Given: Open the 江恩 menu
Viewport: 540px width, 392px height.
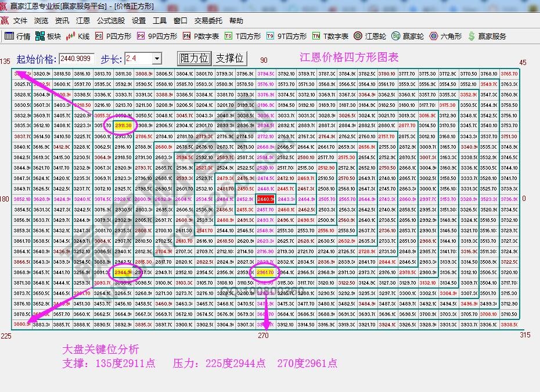Looking at the screenshot, I should click(x=82, y=20).
